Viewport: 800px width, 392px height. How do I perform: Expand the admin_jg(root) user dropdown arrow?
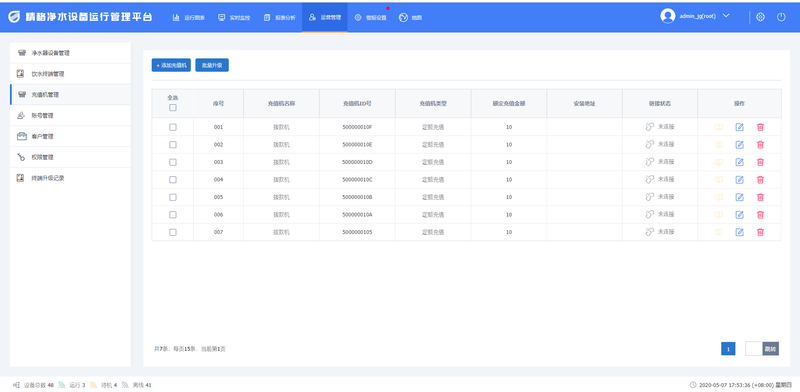[x=726, y=16]
